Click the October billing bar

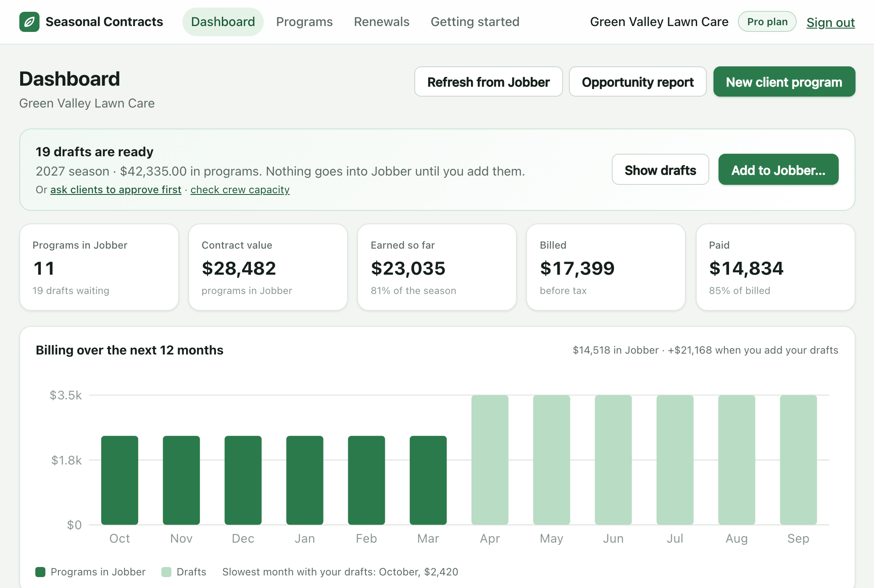120,480
